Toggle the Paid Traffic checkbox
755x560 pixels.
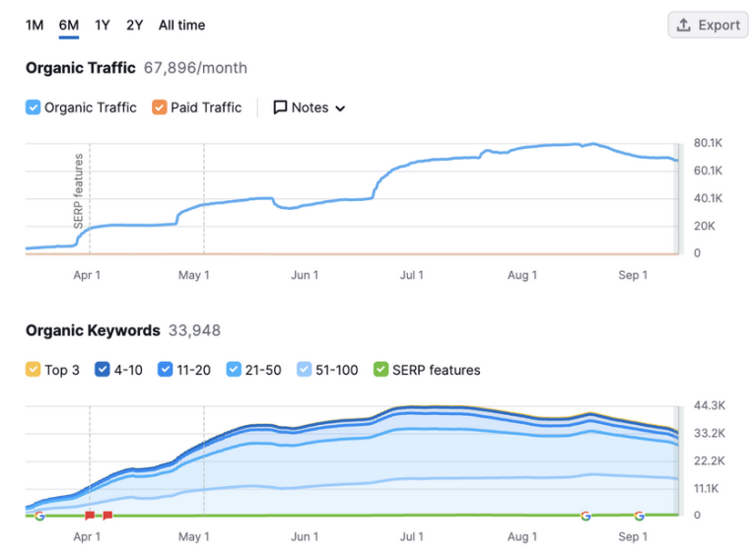[160, 107]
